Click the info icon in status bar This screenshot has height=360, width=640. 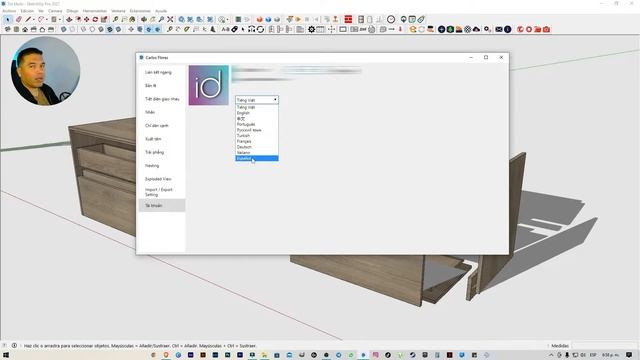point(14,345)
